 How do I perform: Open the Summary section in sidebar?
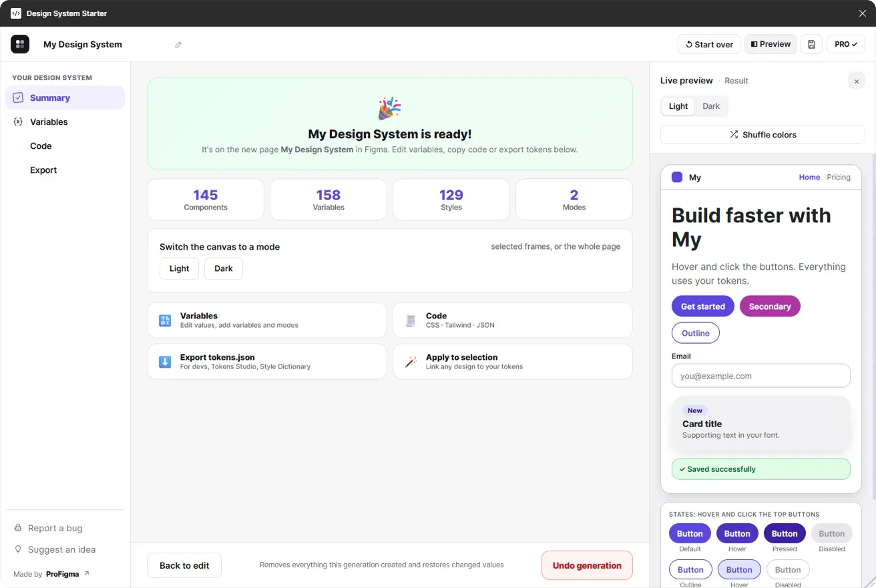point(65,97)
